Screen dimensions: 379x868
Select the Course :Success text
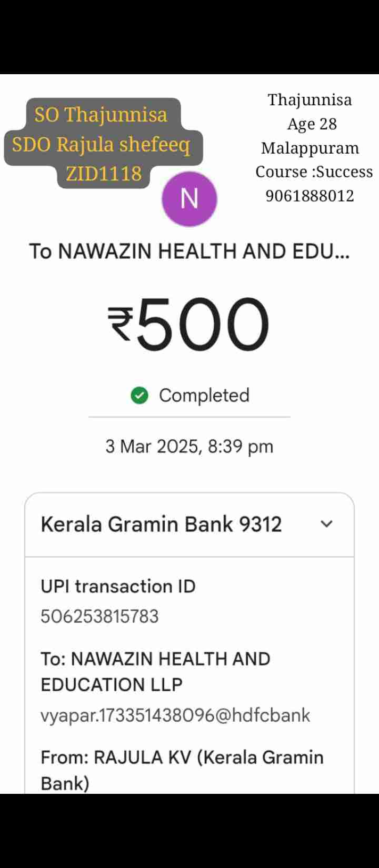[314, 171]
